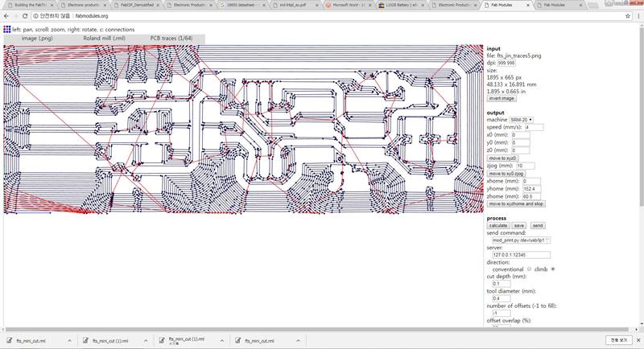Viewport: 644px width, 349px height.
Task: Switch to the Building the FabTinyISP tab
Action: point(29,6)
